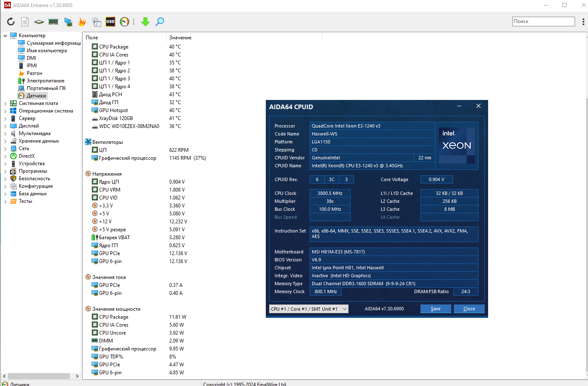The height and width of the screenshot is (386, 588).
Task: Click the monitor and network card toolbar icon
Action: (68, 22)
